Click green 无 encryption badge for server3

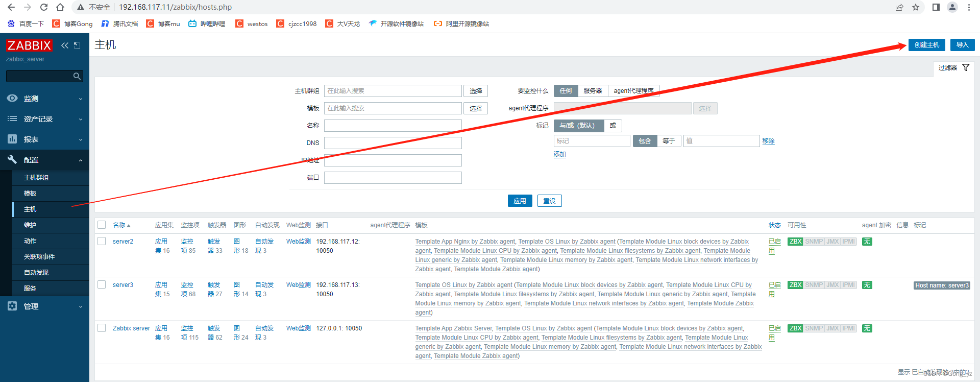click(867, 285)
